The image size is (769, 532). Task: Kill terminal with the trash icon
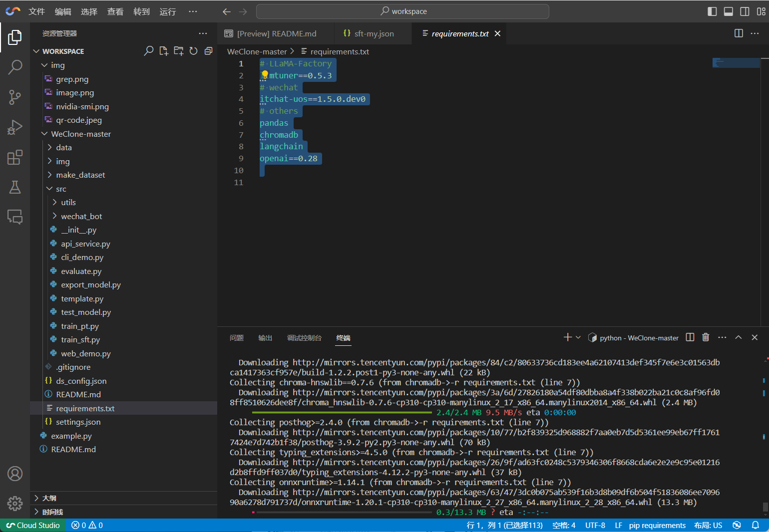pyautogui.click(x=706, y=337)
